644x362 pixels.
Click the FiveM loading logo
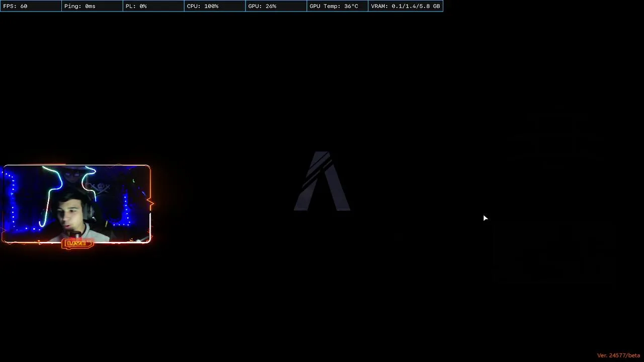point(322,181)
